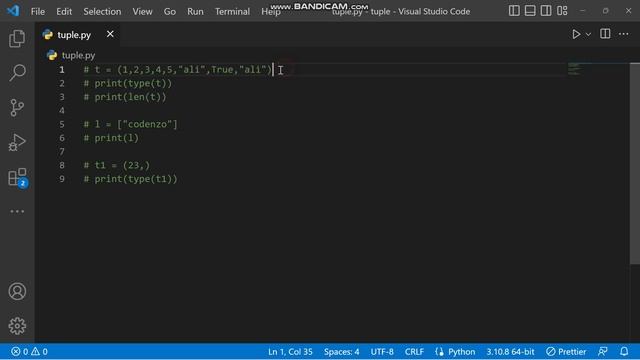This screenshot has width=640, height=360.
Task: Open the Edit menu
Action: click(x=64, y=11)
